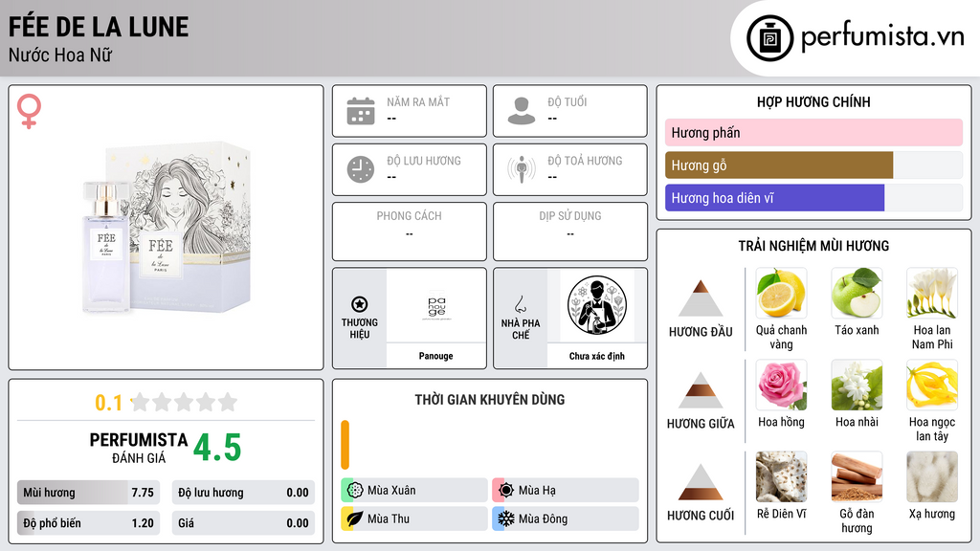Click the nose icon above Nhà pha chế
Screen dimensions: 980x551
coord(520,304)
